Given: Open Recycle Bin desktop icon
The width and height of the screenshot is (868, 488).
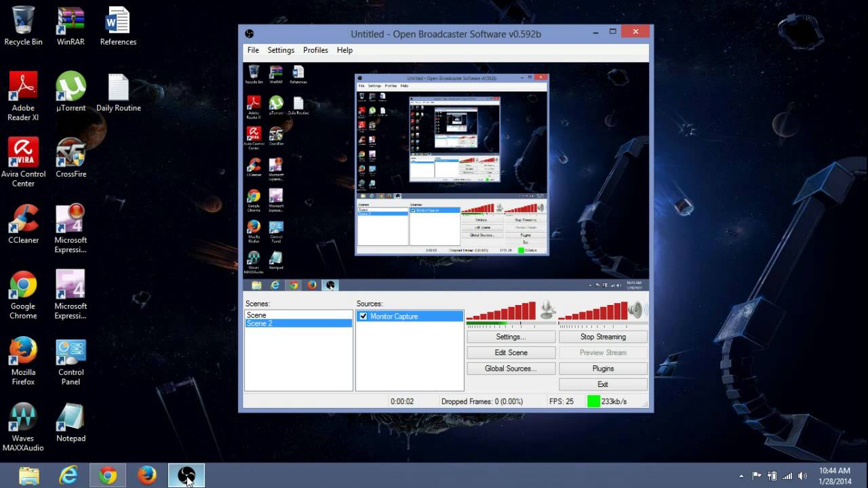Looking at the screenshot, I should point(23,26).
